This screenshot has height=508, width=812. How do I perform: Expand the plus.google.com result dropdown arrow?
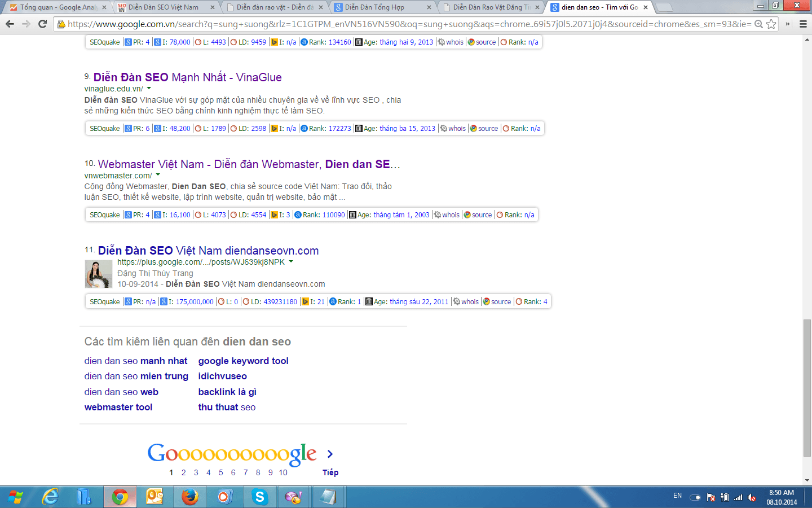coord(291,262)
